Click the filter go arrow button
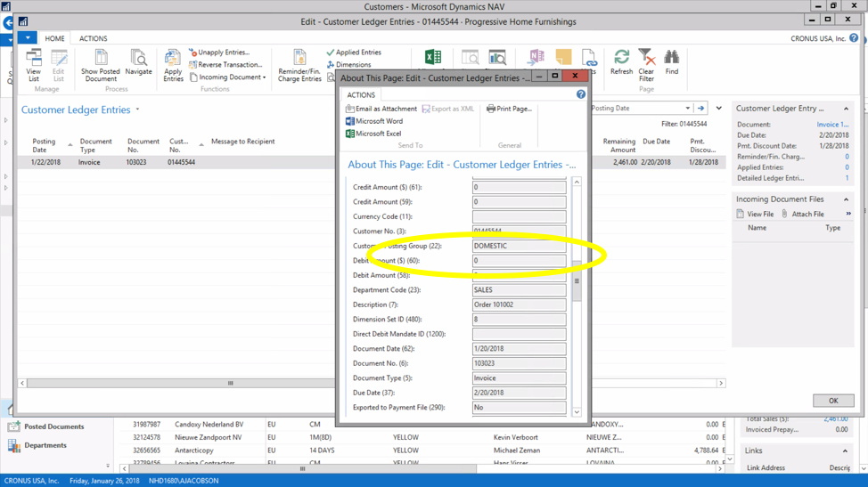 point(701,109)
